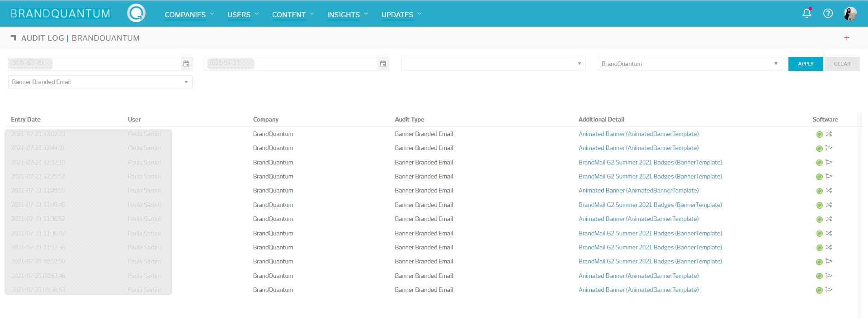Click the end date input field
The image size is (868, 319).
tap(291, 64)
